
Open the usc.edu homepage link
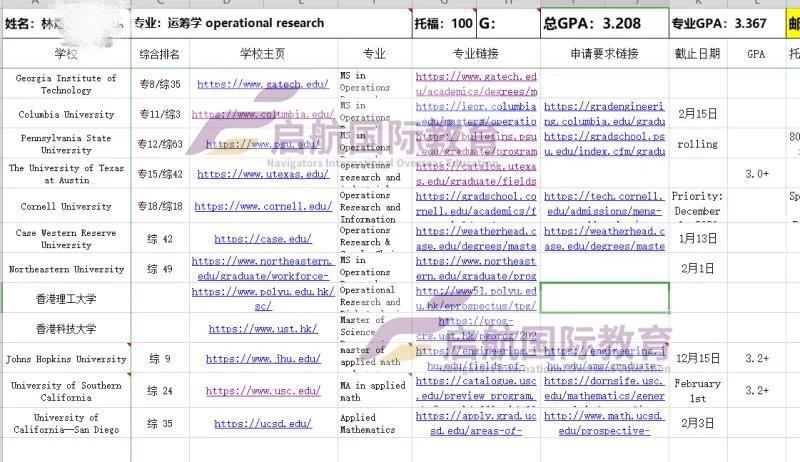[263, 391]
